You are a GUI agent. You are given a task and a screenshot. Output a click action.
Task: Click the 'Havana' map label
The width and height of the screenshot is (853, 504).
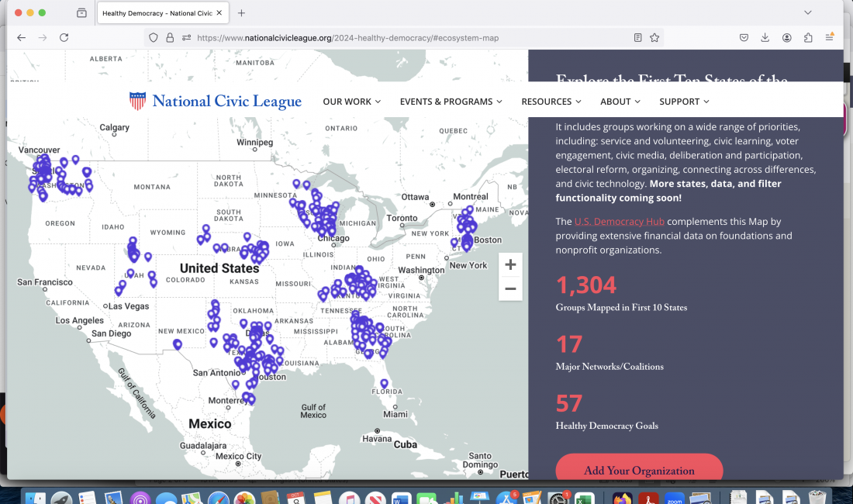click(376, 439)
